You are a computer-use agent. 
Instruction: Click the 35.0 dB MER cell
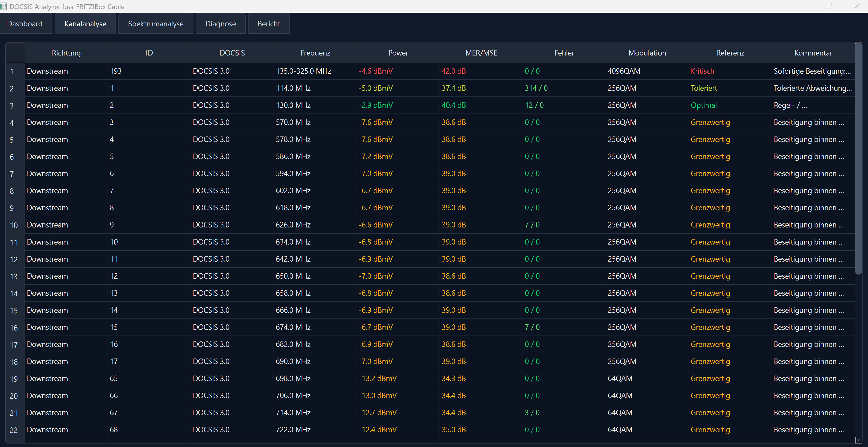tap(481, 430)
